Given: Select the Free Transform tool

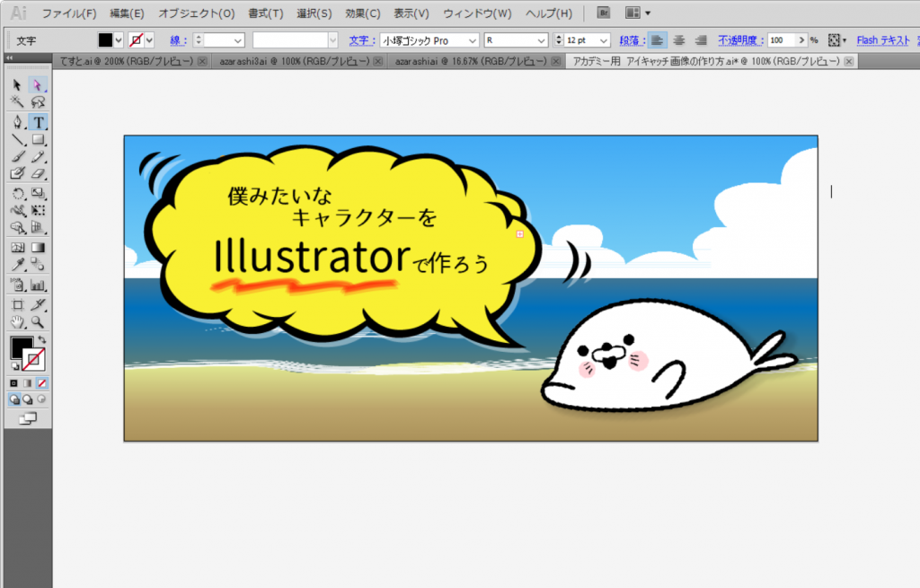Looking at the screenshot, I should tap(38, 210).
